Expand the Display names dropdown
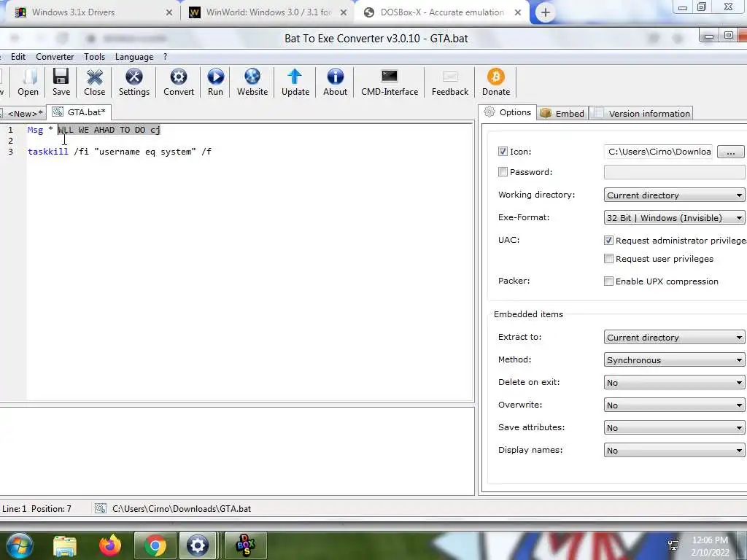 click(674, 451)
